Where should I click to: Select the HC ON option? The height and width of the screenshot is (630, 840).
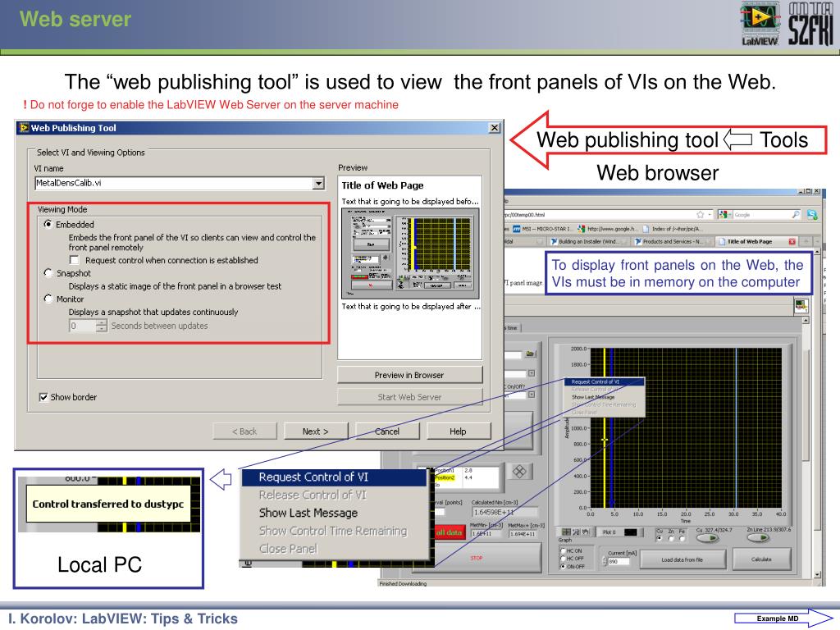coord(563,550)
